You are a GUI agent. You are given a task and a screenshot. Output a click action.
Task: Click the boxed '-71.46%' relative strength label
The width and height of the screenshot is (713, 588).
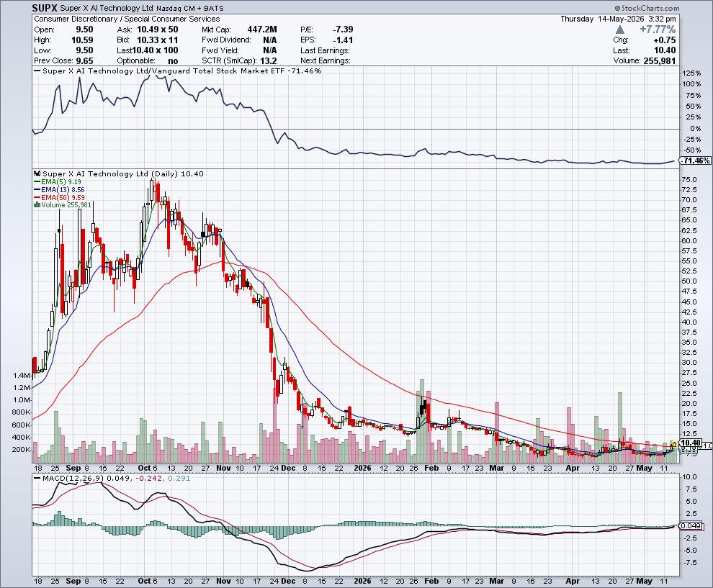coord(696,161)
